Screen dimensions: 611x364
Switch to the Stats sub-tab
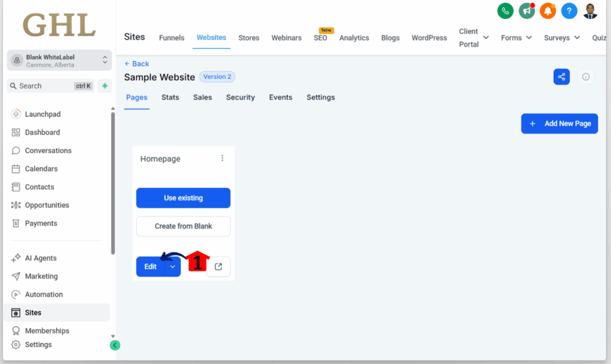170,97
